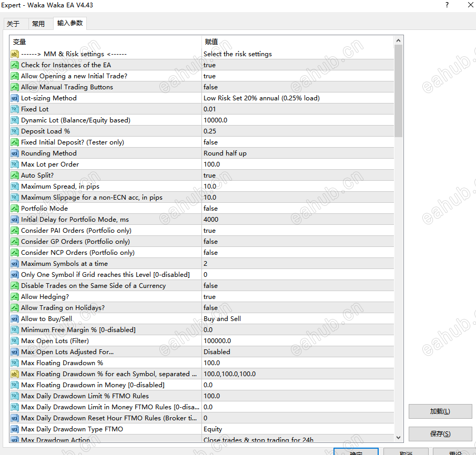Click the icon beside Rounding Method

click(15, 153)
